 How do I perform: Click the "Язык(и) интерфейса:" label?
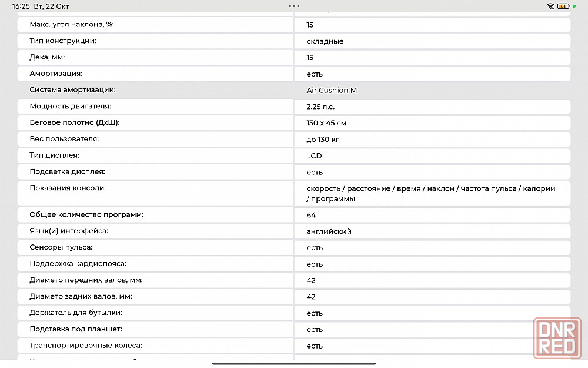coord(69,231)
